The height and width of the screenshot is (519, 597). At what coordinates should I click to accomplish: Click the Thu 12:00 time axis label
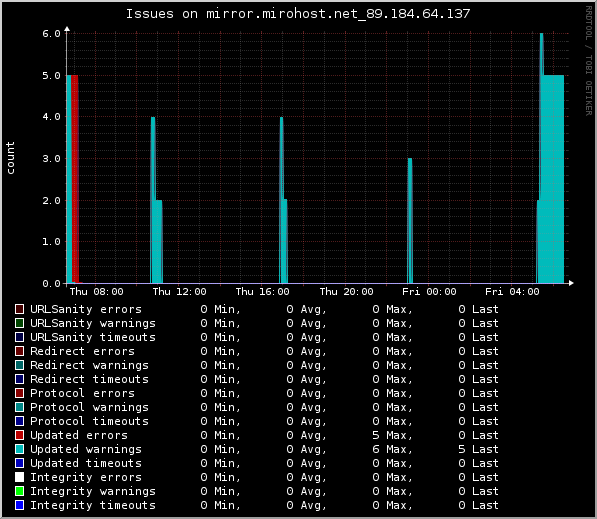(x=179, y=292)
